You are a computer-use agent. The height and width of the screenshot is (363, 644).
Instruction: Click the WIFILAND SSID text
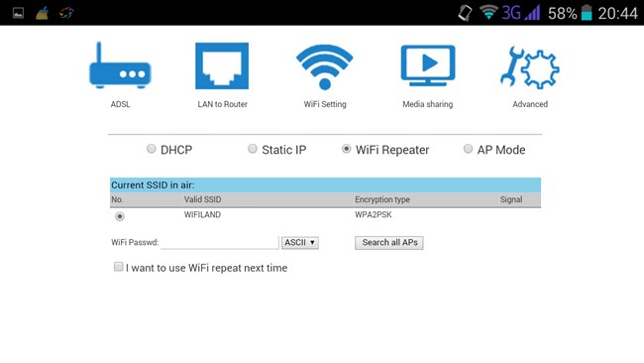click(202, 214)
